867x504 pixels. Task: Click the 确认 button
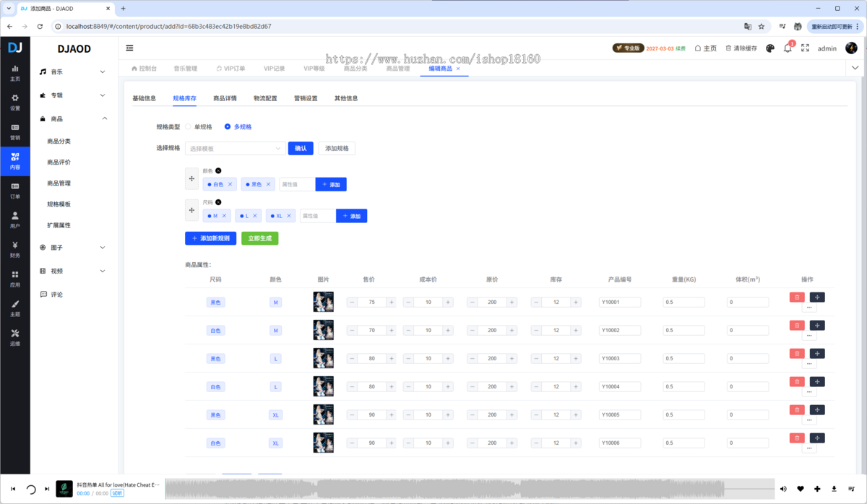301,149
